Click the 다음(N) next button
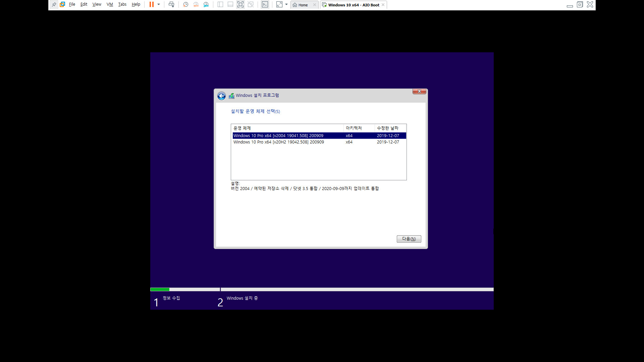 (x=409, y=239)
